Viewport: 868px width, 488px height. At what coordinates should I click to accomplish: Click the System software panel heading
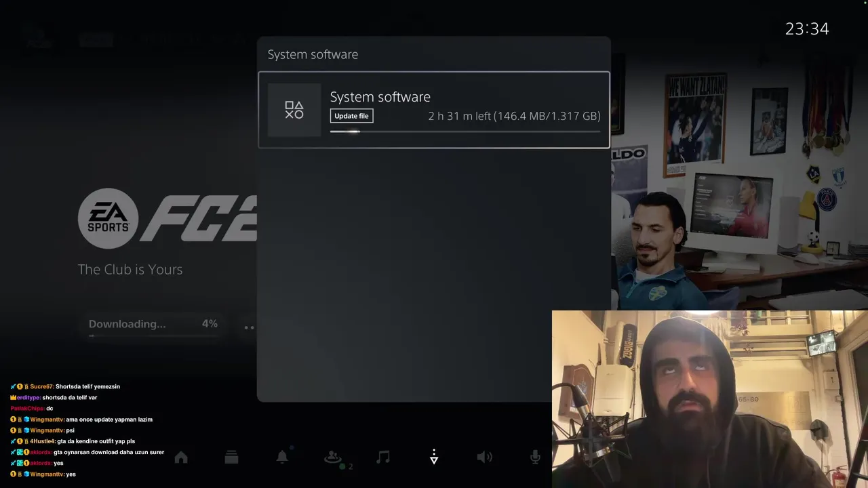pos(313,54)
